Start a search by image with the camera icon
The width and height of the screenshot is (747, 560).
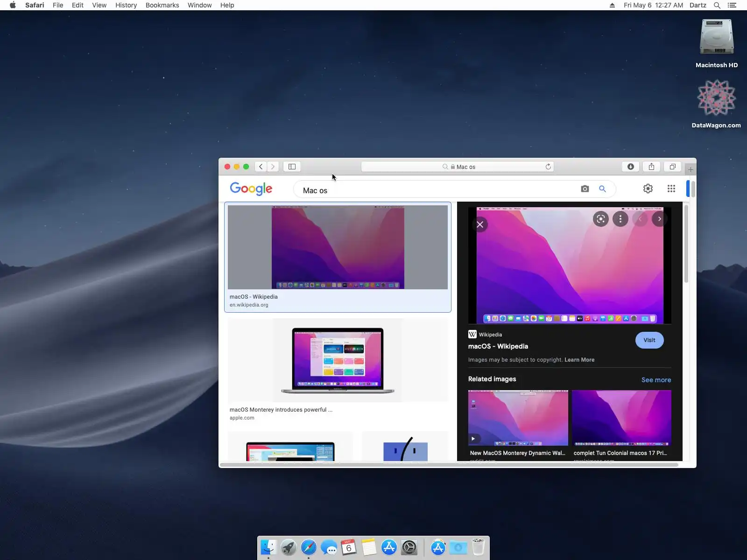point(585,189)
